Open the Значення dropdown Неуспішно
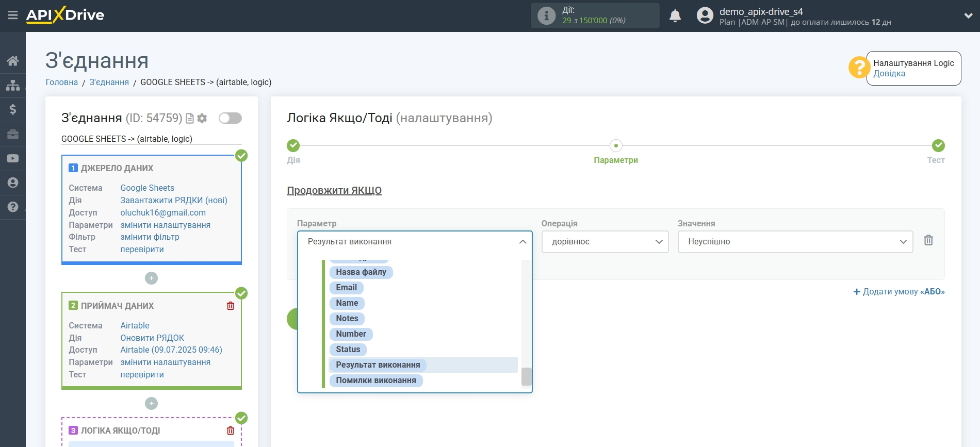The image size is (980, 447). [x=795, y=242]
